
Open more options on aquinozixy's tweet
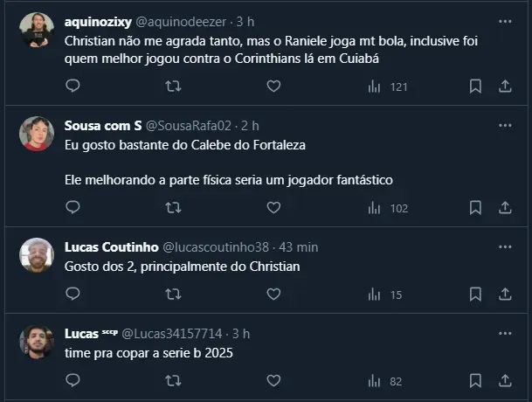[505, 21]
